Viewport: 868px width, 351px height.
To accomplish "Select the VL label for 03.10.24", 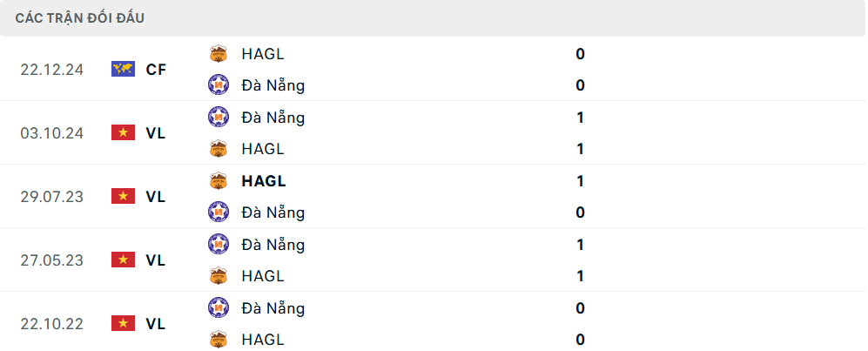I will 156,133.
